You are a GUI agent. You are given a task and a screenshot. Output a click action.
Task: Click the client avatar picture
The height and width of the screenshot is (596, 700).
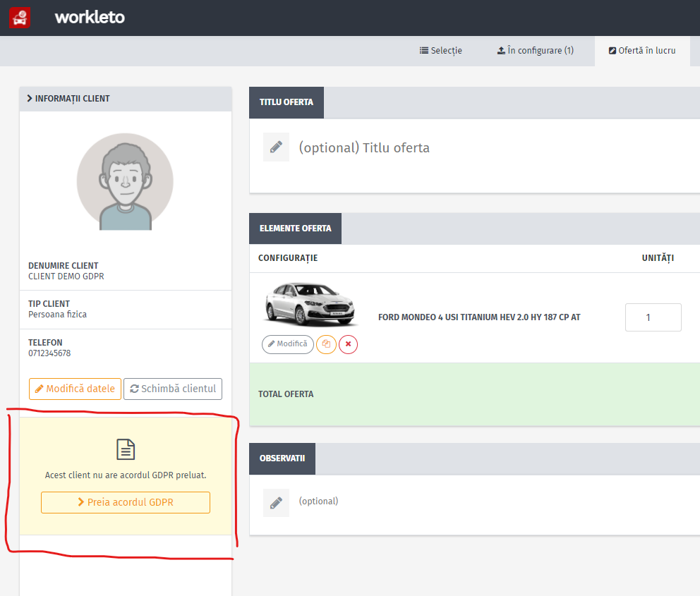tap(125, 181)
